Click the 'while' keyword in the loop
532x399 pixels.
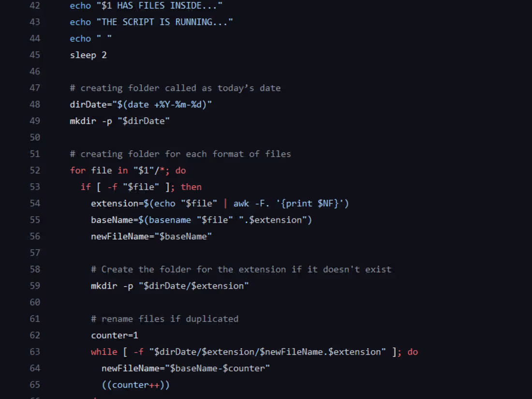pyautogui.click(x=104, y=352)
